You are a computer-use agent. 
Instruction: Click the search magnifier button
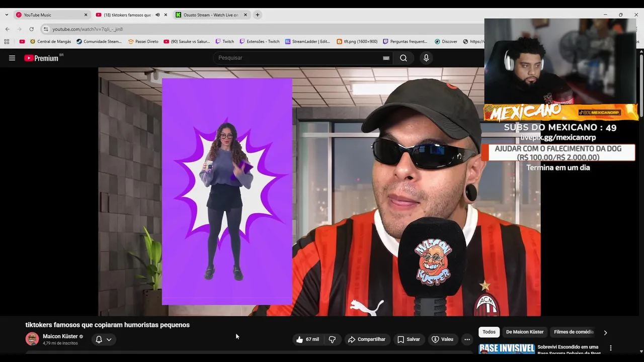pyautogui.click(x=404, y=58)
